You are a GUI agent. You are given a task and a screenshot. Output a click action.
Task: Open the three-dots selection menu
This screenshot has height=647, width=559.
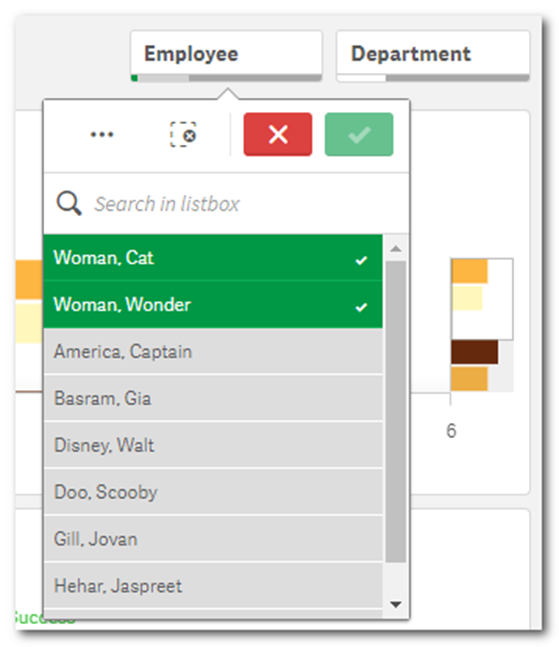coord(102,135)
